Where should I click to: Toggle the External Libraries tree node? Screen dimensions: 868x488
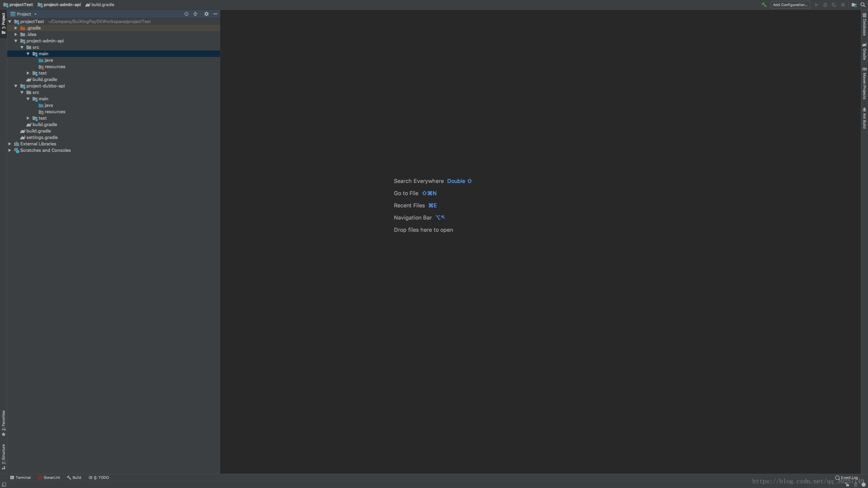click(x=11, y=144)
